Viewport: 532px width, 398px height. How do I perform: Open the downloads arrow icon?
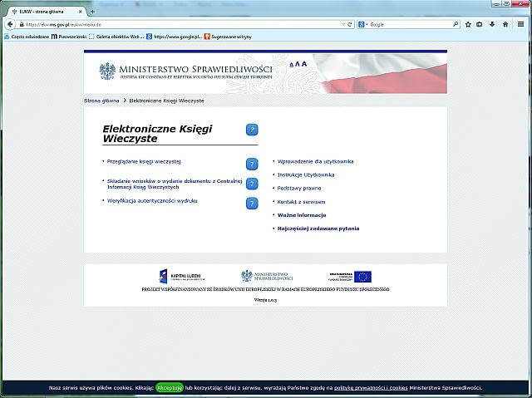click(492, 24)
